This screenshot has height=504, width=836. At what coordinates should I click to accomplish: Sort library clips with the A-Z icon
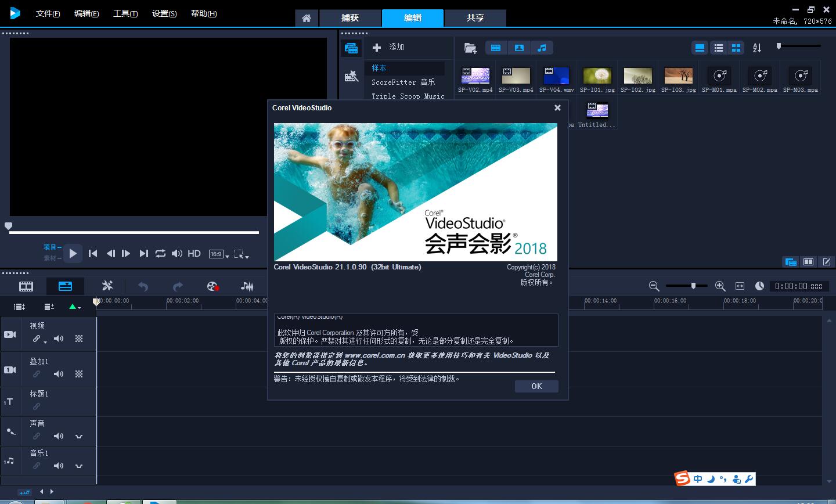(x=757, y=48)
